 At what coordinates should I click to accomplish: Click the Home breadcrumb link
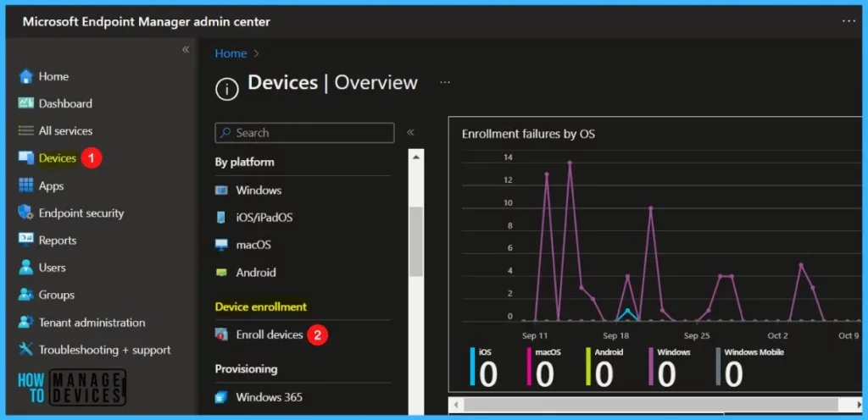click(231, 53)
